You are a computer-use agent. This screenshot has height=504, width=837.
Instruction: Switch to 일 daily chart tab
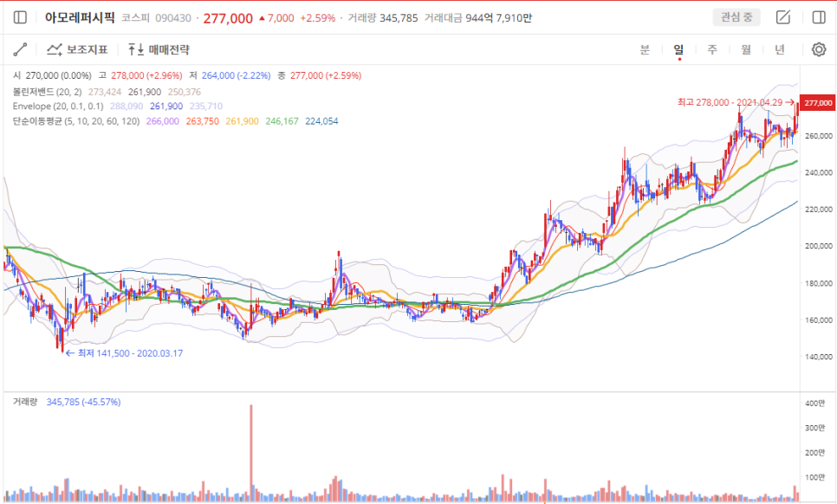pos(678,49)
